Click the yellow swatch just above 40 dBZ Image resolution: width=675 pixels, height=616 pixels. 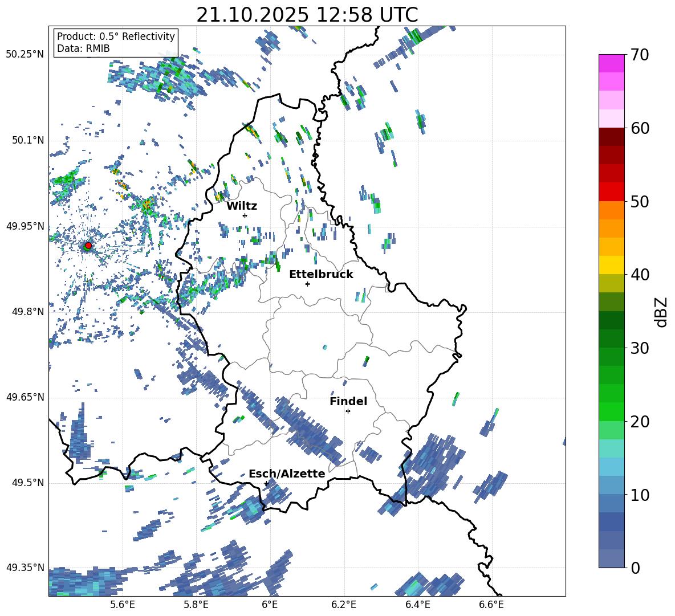pos(612,265)
